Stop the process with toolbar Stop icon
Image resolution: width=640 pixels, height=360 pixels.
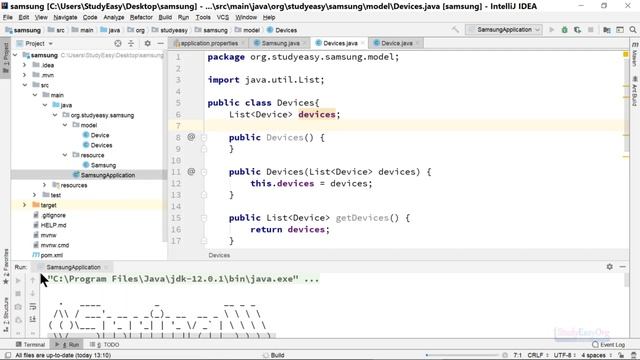(590, 30)
